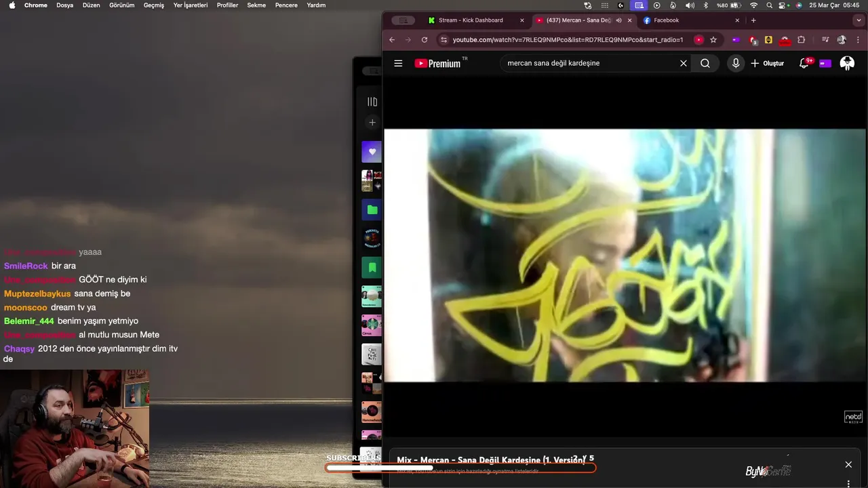Open the Profiller menu

(x=227, y=5)
